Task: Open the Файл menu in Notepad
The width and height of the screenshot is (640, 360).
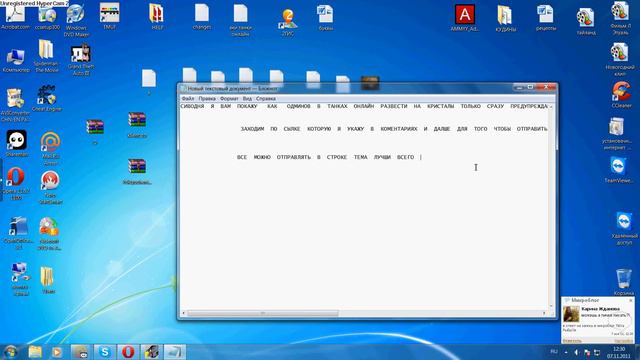Action: pyautogui.click(x=188, y=98)
